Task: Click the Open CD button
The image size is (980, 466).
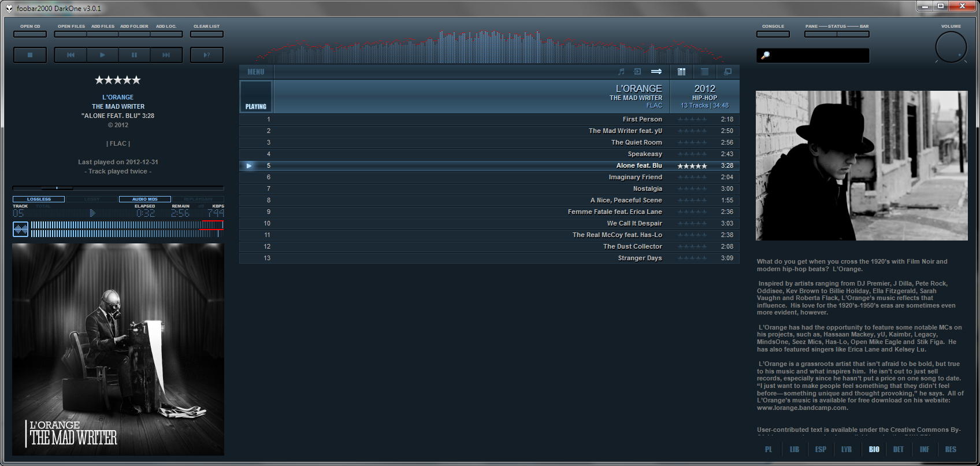Action: pos(30,34)
